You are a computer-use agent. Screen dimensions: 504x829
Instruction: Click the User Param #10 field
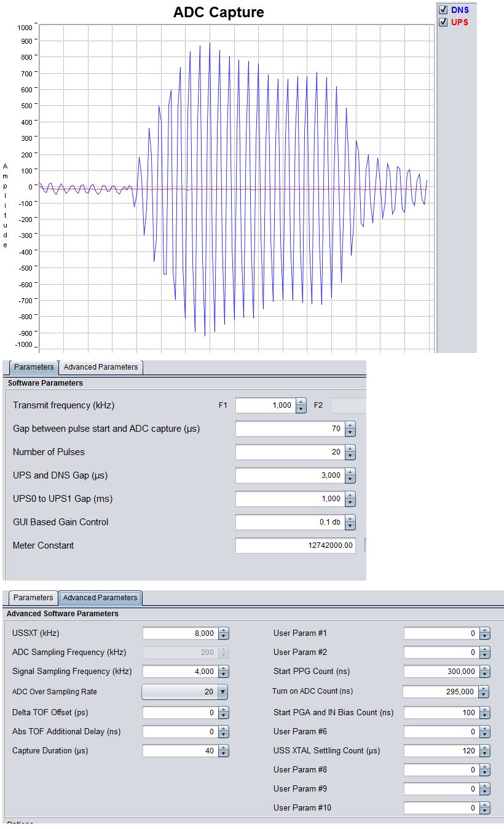(x=441, y=808)
